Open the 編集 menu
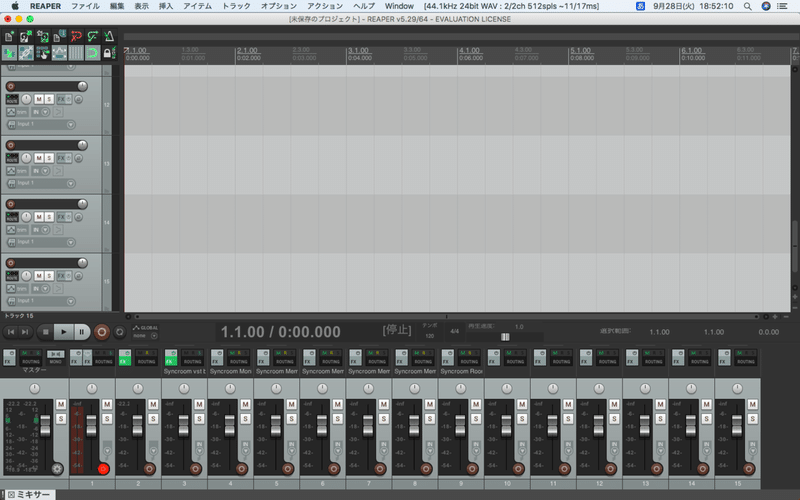 coord(117,6)
